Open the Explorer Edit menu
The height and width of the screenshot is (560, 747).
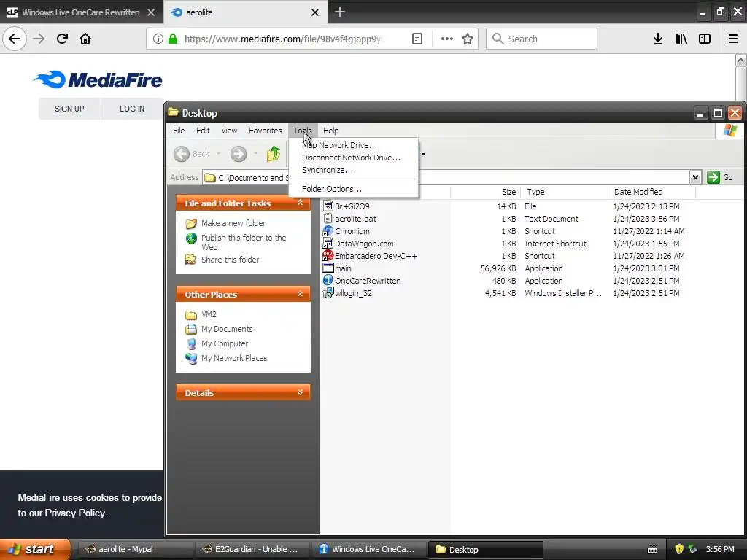(x=203, y=131)
